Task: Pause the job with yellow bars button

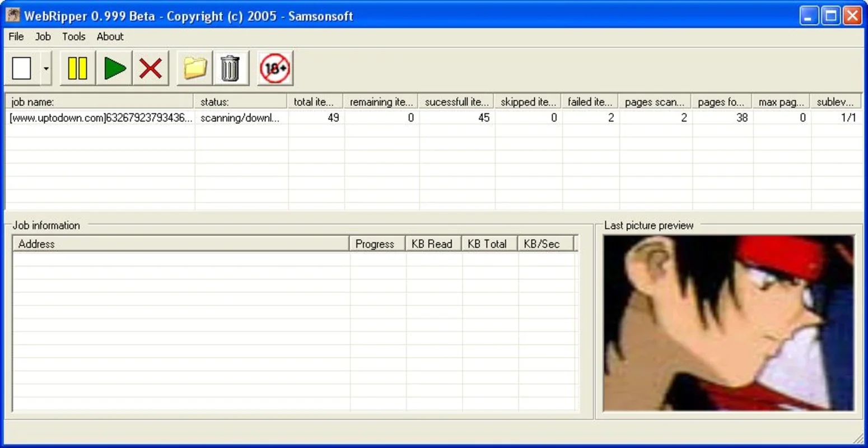Action: [x=77, y=68]
